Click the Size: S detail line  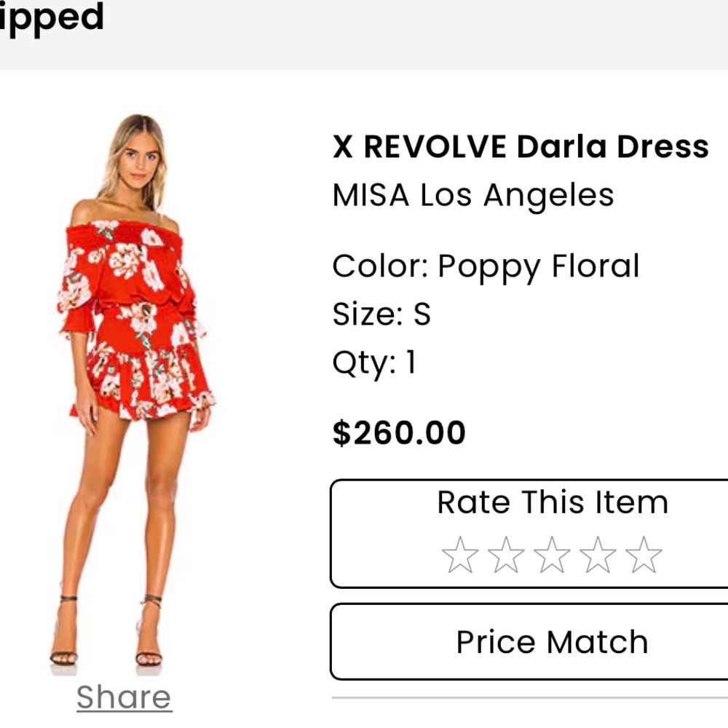[381, 314]
